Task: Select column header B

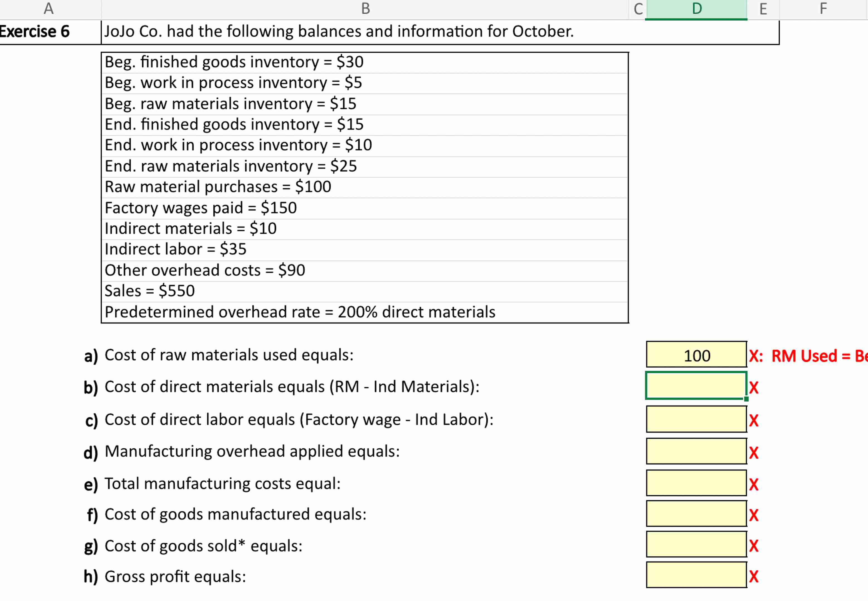Action: [x=365, y=8]
